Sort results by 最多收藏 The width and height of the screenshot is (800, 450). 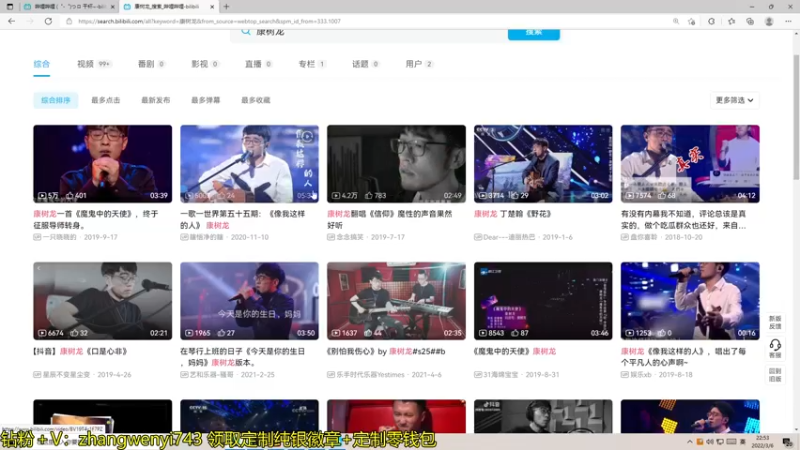click(256, 101)
